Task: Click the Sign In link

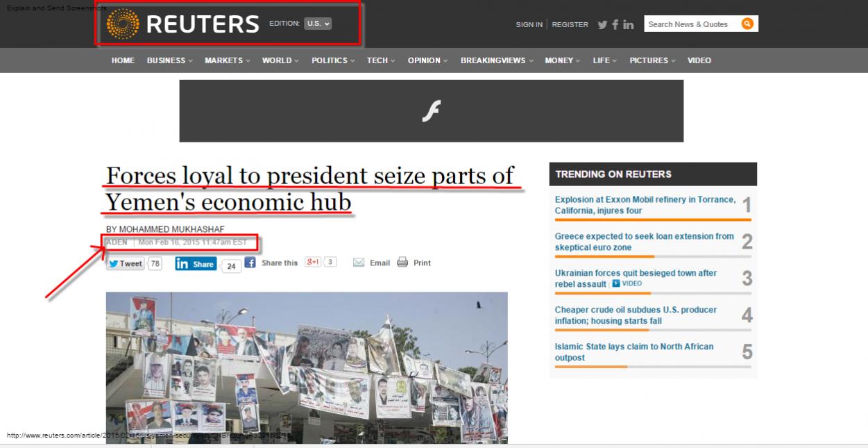Action: click(x=529, y=24)
